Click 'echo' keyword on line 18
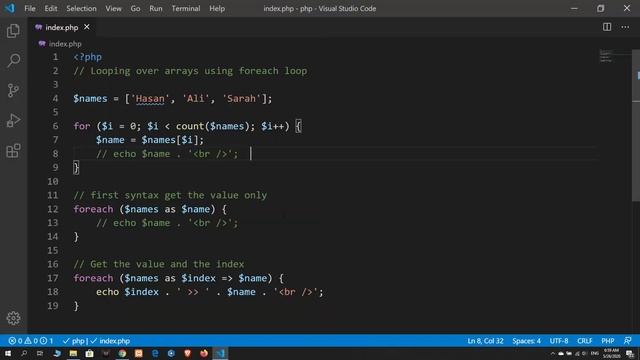This screenshot has height=360, width=640. click(x=107, y=292)
